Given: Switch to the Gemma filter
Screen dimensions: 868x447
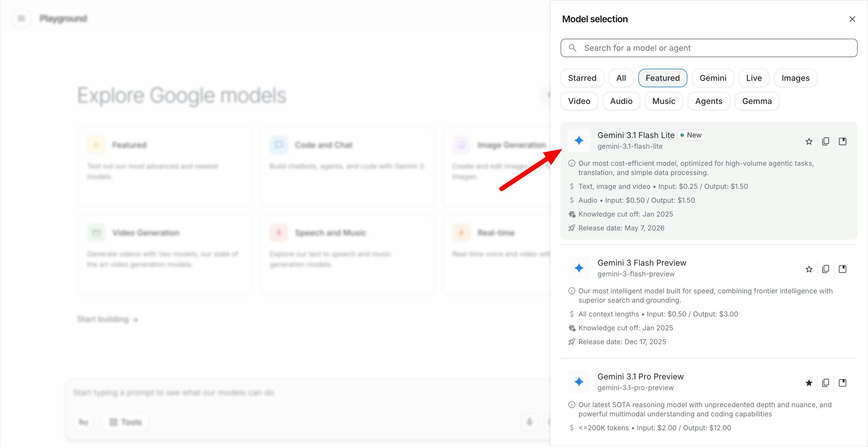Looking at the screenshot, I should 757,101.
